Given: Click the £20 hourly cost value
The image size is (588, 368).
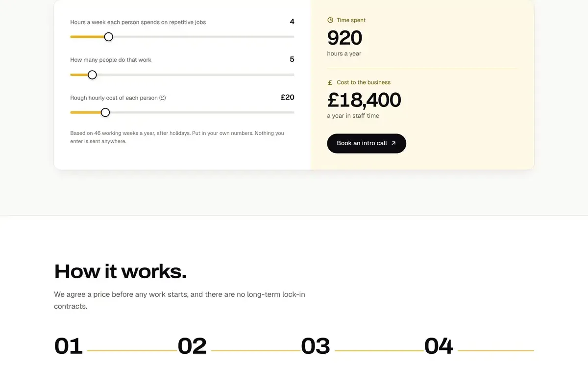Looking at the screenshot, I should (288, 97).
